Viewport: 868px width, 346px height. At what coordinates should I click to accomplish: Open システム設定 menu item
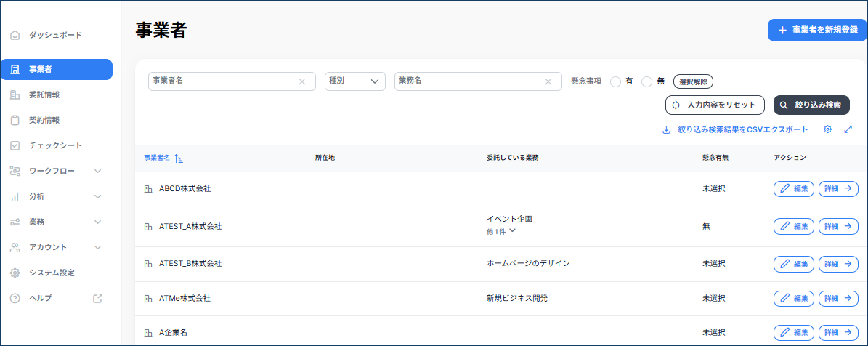click(52, 273)
